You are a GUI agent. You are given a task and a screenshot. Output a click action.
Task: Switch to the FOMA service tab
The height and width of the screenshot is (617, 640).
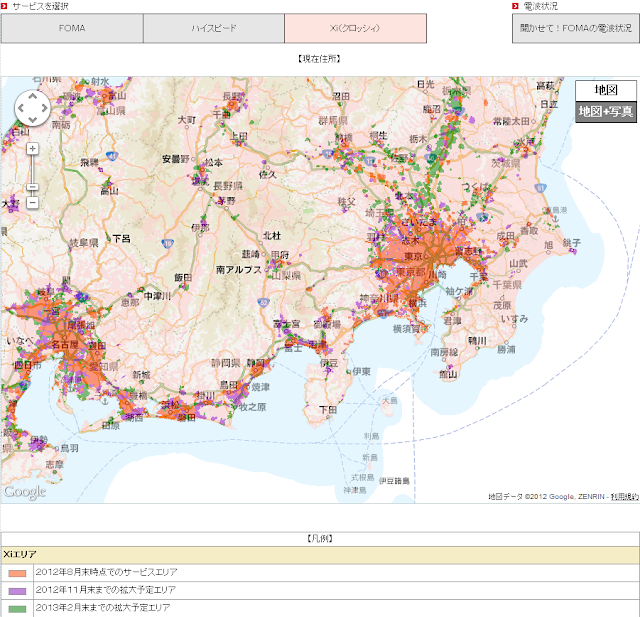(72, 28)
